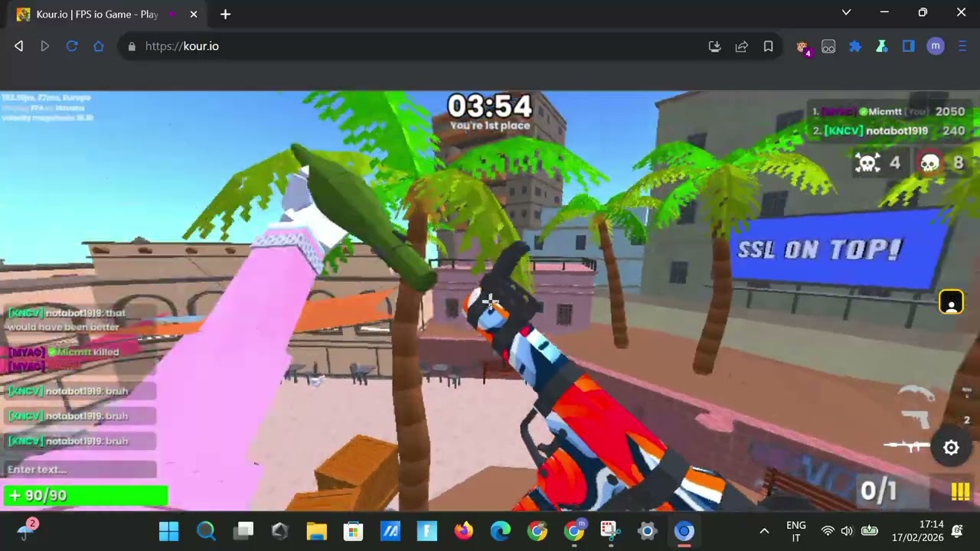Show hidden system tray icons
The image size is (980, 551).
coord(764,531)
